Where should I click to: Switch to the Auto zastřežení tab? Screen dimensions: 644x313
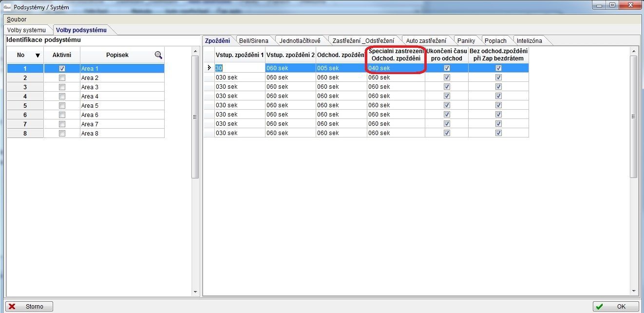[x=426, y=41]
